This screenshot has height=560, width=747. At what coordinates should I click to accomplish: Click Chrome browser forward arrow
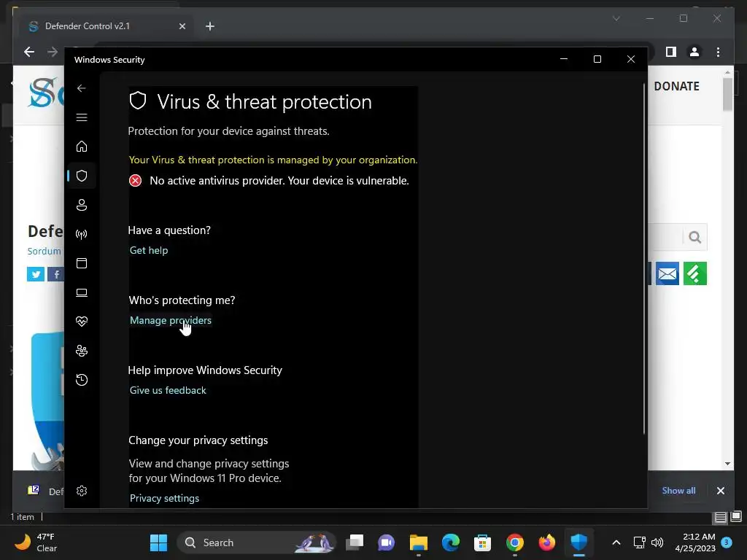[53, 52]
